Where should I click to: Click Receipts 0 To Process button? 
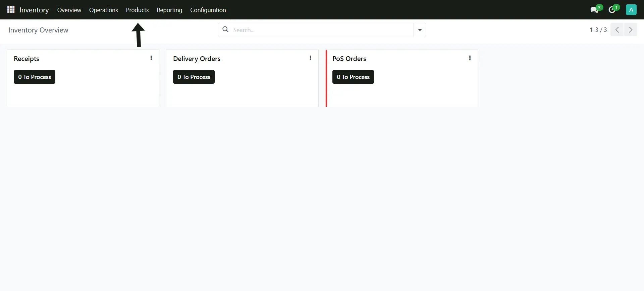(35, 77)
